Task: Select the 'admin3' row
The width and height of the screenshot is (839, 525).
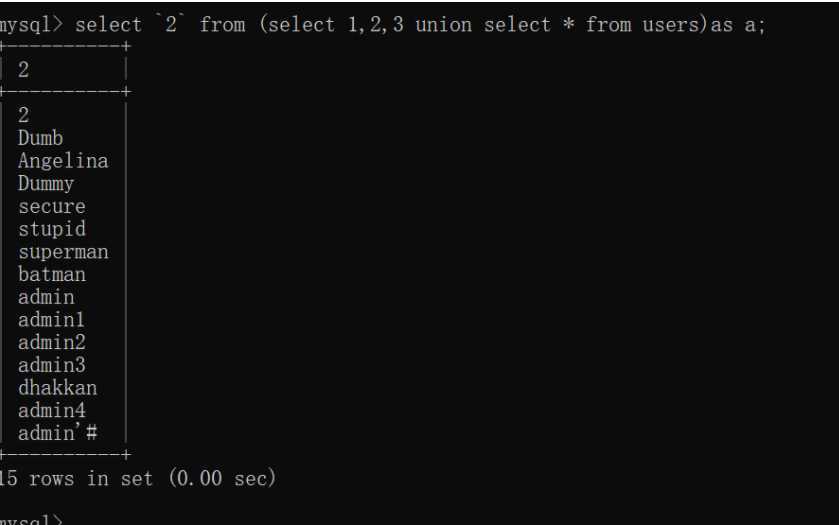Action: tap(52, 366)
